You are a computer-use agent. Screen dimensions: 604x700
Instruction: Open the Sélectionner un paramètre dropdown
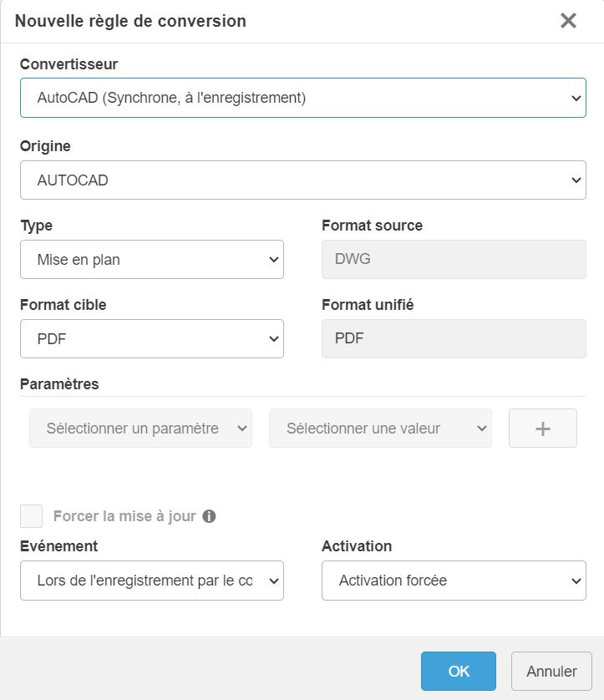click(x=140, y=429)
